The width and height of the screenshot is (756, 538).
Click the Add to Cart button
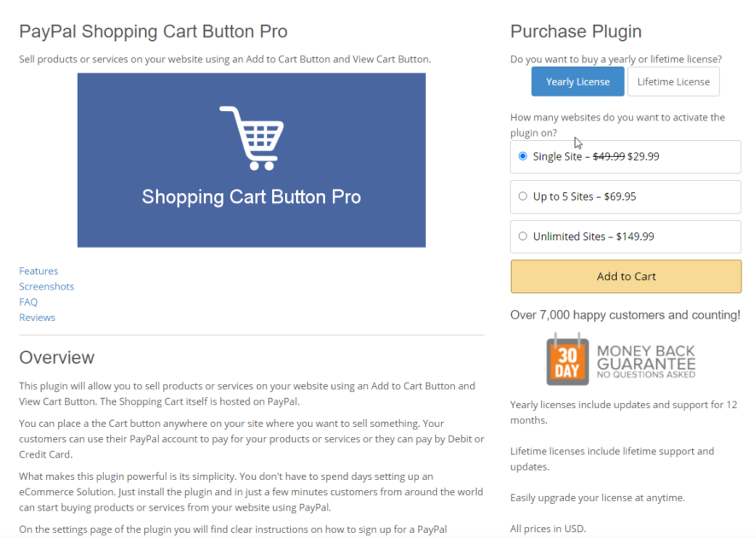point(625,276)
